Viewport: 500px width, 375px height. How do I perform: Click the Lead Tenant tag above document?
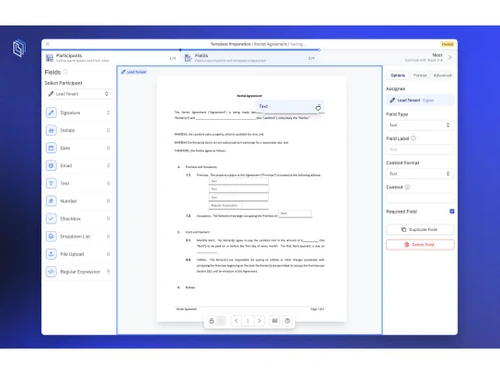tap(133, 72)
